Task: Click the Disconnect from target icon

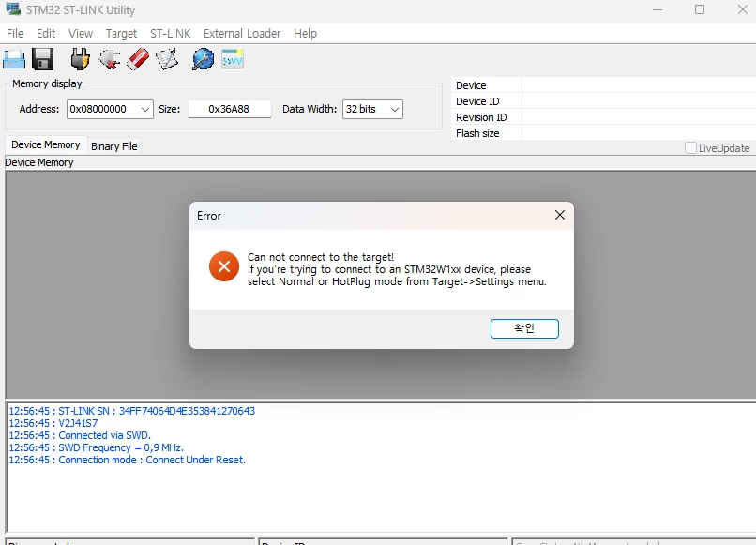Action: 109,59
